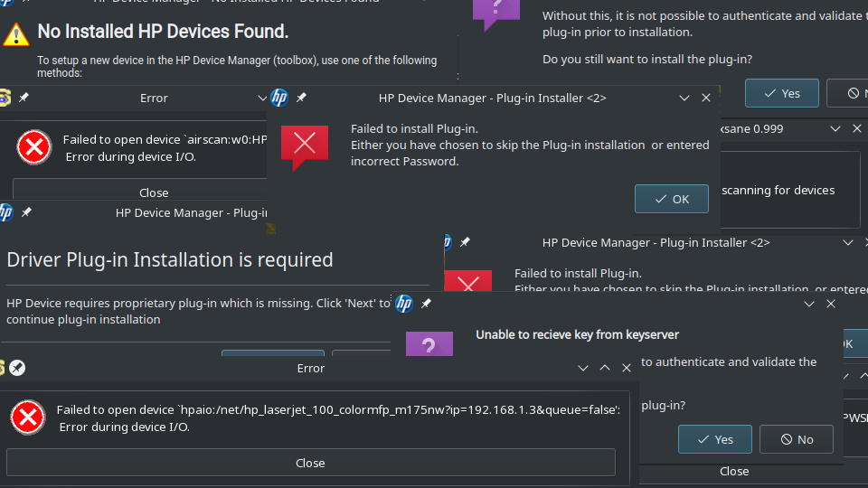The width and height of the screenshot is (868, 488).
Task: Click the red error icon in the airscan Error dialog
Action: pyautogui.click(x=33, y=147)
